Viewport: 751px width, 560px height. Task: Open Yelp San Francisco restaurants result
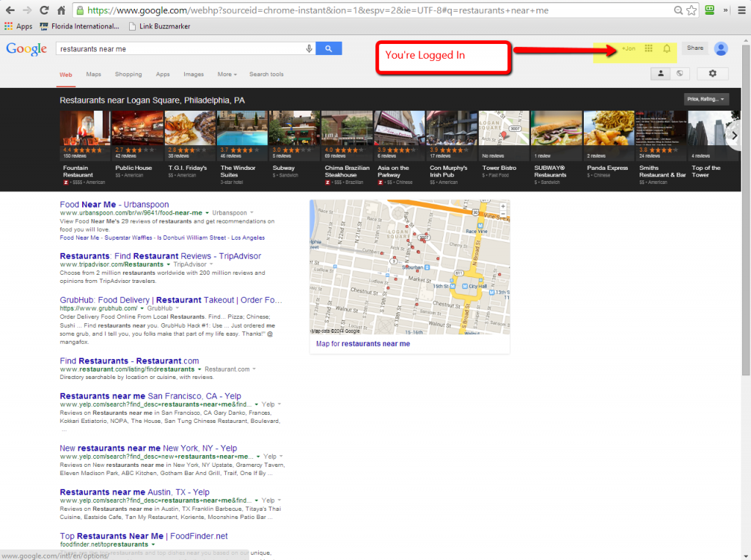click(150, 396)
